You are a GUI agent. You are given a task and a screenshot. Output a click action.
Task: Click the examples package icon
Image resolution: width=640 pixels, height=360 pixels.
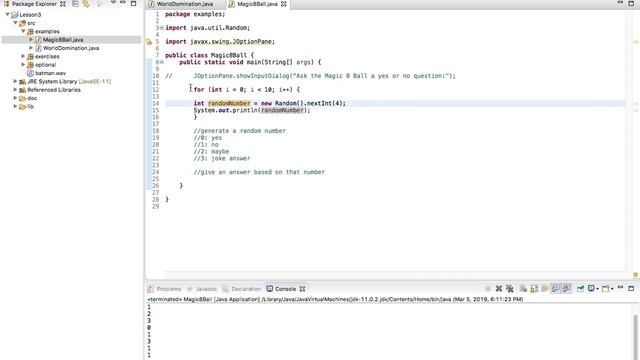coord(30,31)
